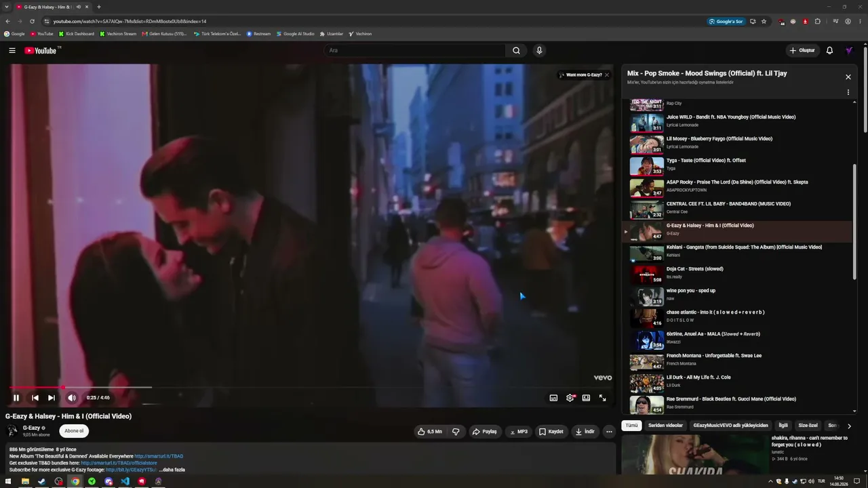The image size is (868, 488).
Task: Skip to the next video
Action: click(52, 398)
